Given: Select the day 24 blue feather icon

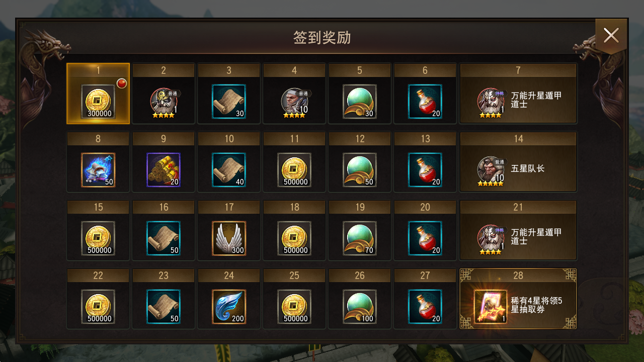Looking at the screenshot, I should coord(229,307).
